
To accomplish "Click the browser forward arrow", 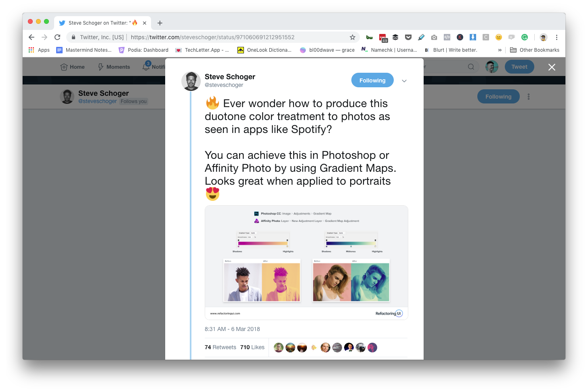I will [x=44, y=37].
